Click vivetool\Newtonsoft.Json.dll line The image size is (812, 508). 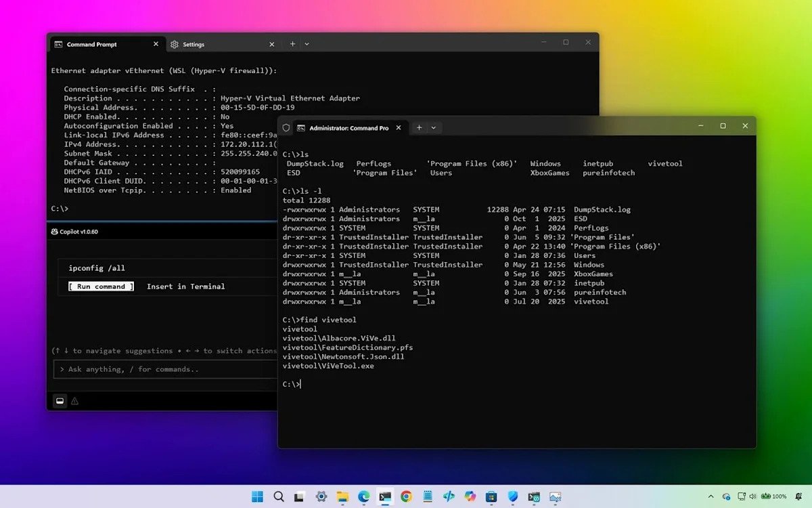coord(343,356)
